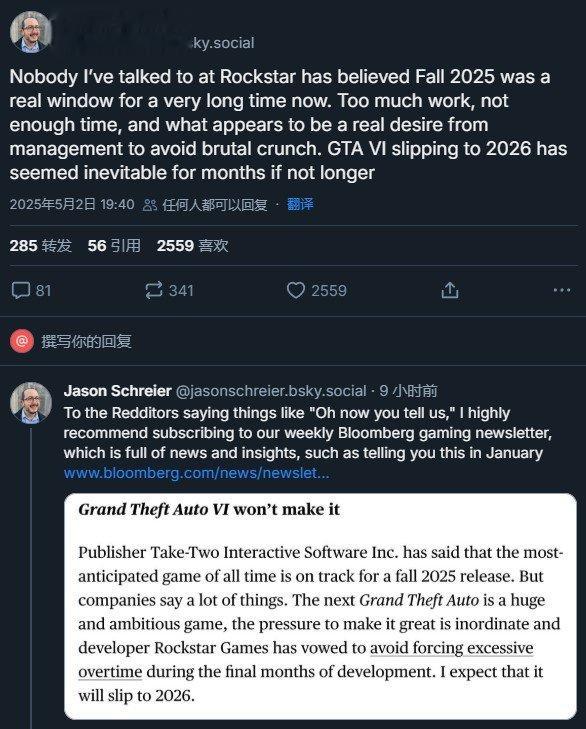Click the 翻译 translate link
Screen dimensions: 586x729
(300, 204)
